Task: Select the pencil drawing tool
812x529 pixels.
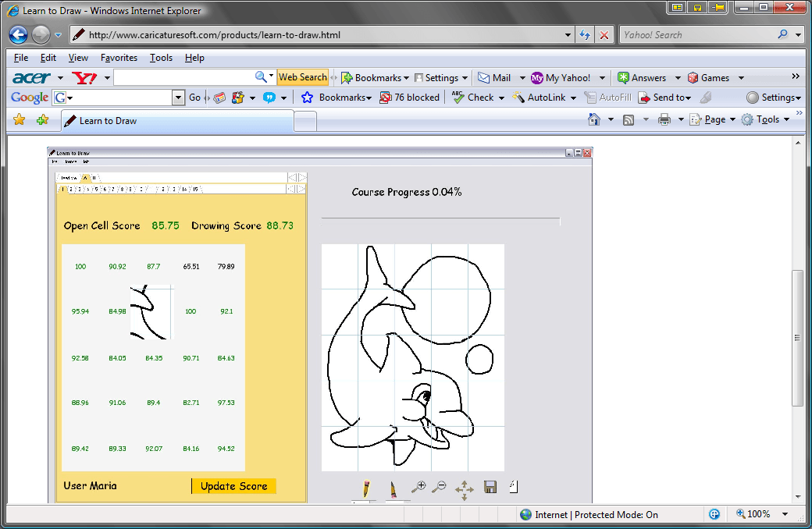Action: click(x=365, y=488)
